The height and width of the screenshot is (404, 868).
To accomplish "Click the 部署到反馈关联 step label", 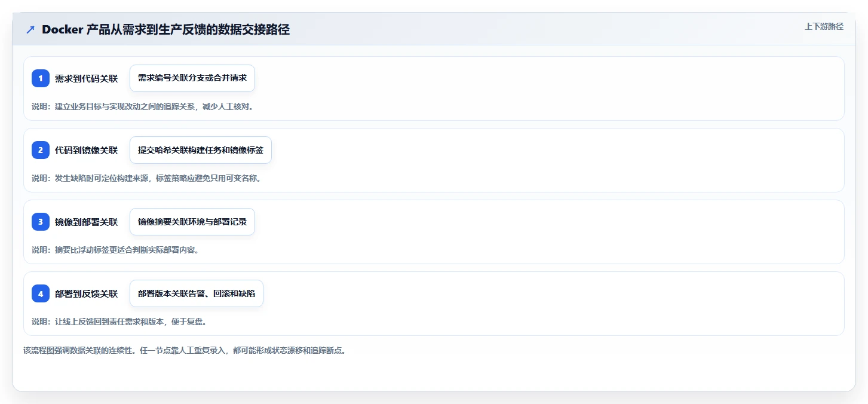I will point(86,293).
